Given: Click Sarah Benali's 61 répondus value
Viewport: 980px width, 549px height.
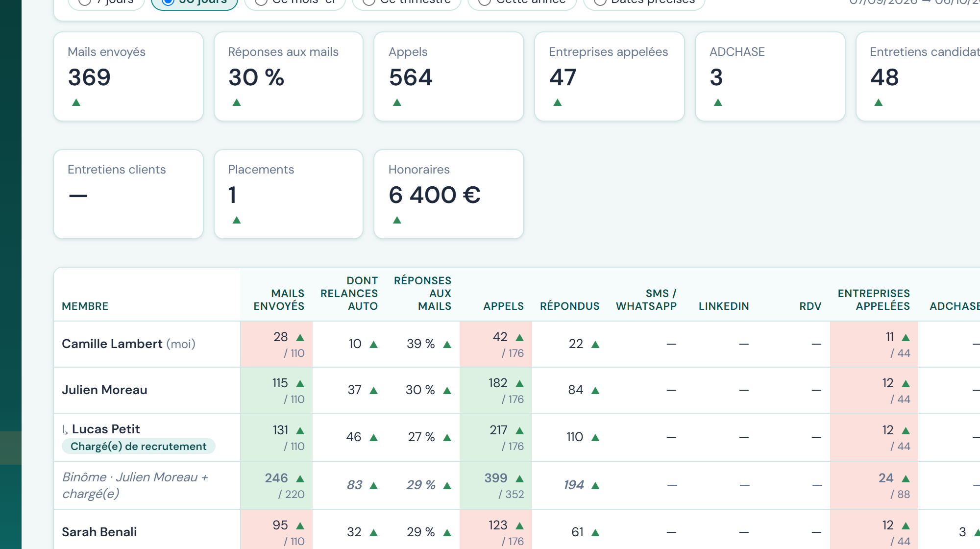Looking at the screenshot, I should pos(578,532).
